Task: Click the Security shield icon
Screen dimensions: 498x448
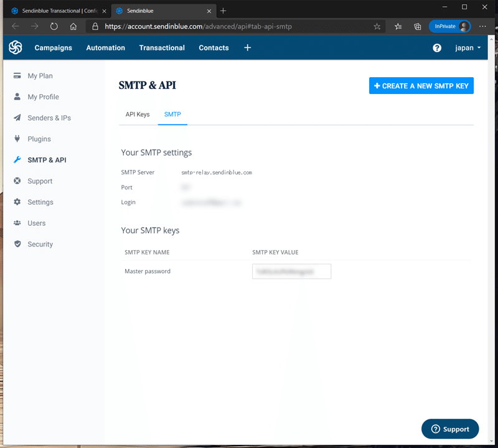Action: (x=17, y=244)
